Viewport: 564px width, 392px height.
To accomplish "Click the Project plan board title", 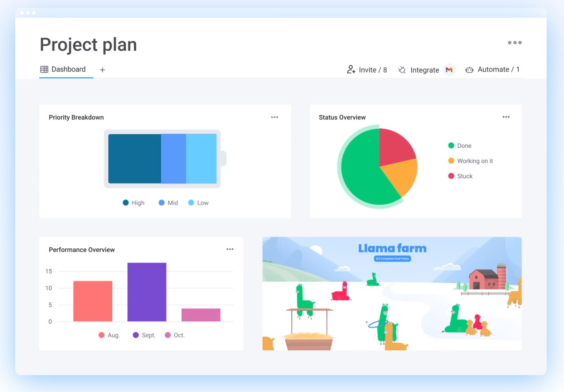I will [x=88, y=45].
